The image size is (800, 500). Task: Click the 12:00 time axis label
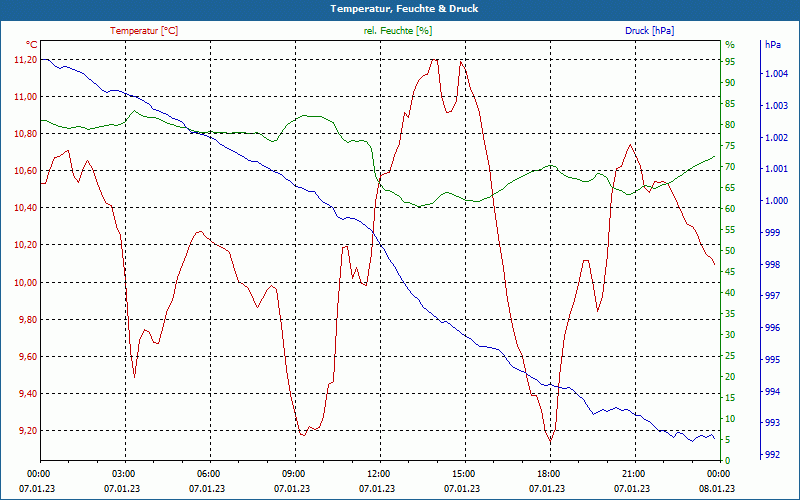coord(381,473)
